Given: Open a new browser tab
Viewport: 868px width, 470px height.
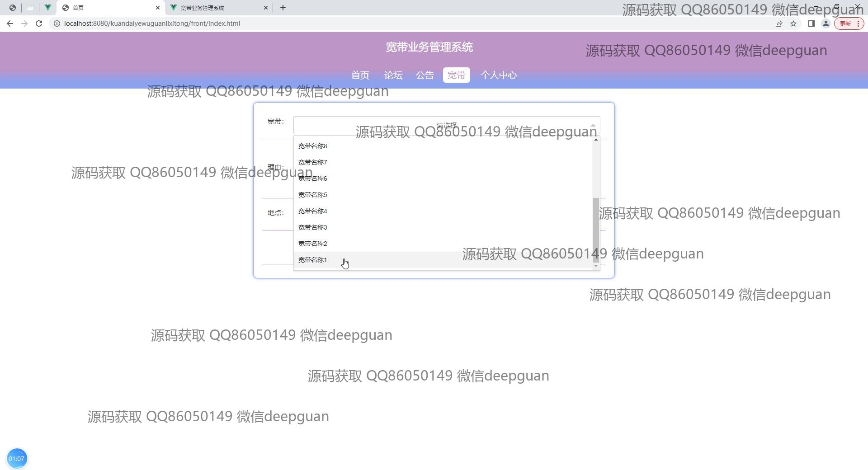Looking at the screenshot, I should coord(283,8).
